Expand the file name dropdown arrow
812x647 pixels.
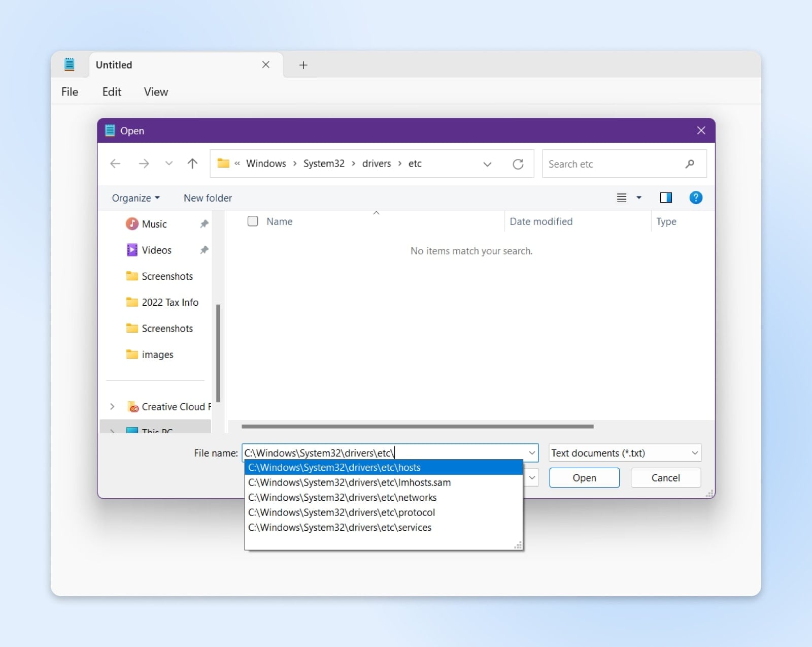[531, 452]
